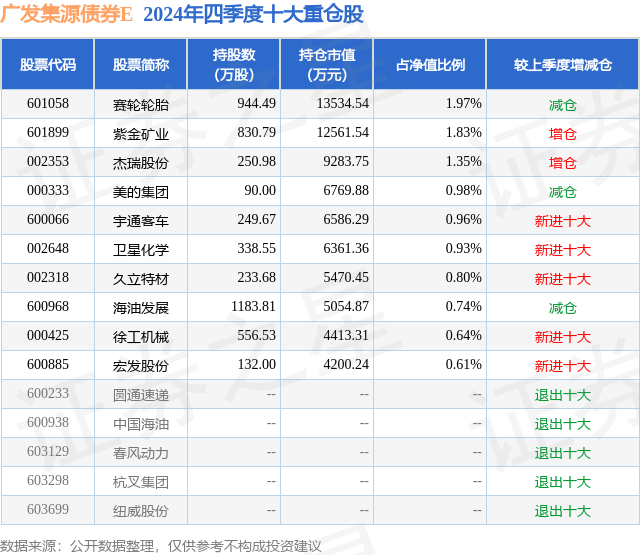Click the 减仓 label for 海油发展
The height and width of the screenshot is (555, 640).
(562, 308)
